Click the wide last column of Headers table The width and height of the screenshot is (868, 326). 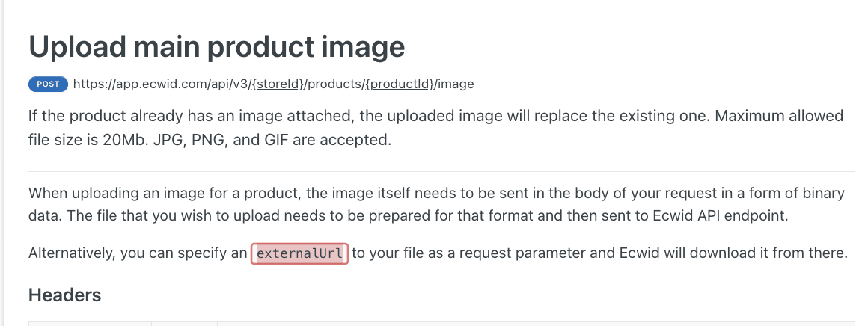click(x=537, y=323)
